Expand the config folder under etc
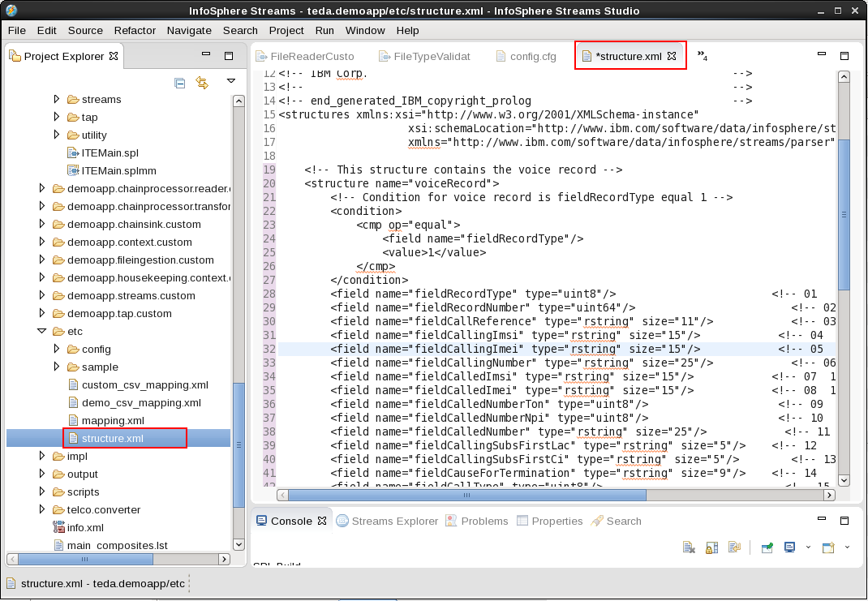Image resolution: width=868 pixels, height=601 pixels. 57,349
